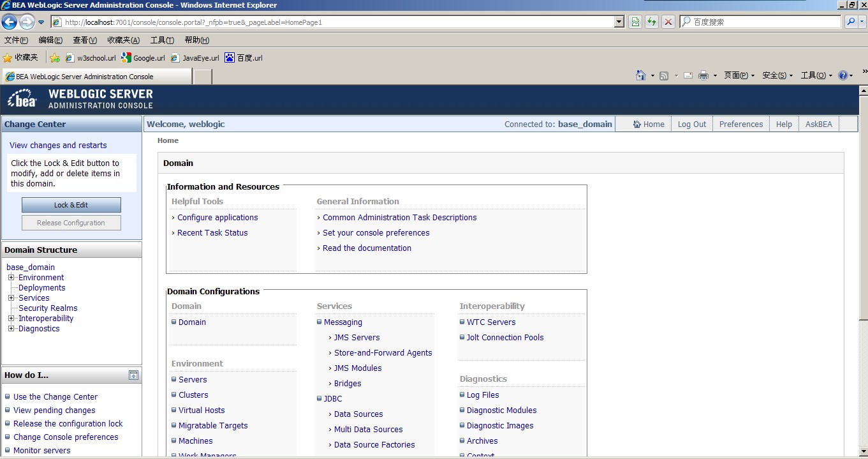Image resolution: width=868 pixels, height=459 pixels.
Task: Open the AskBEA link
Action: tap(819, 124)
